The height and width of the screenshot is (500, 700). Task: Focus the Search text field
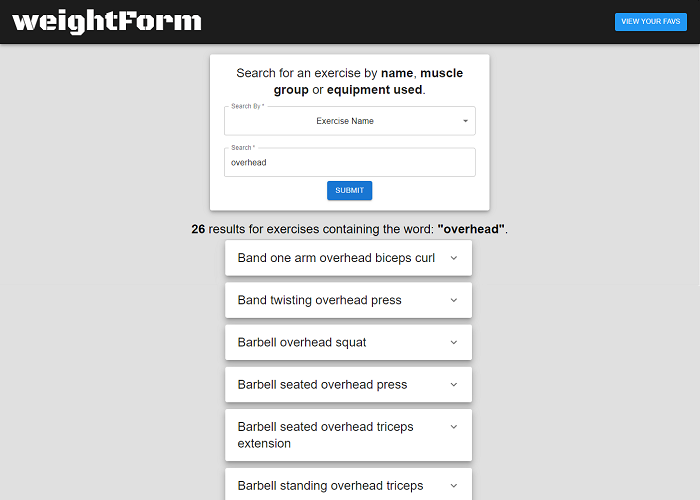(x=349, y=162)
